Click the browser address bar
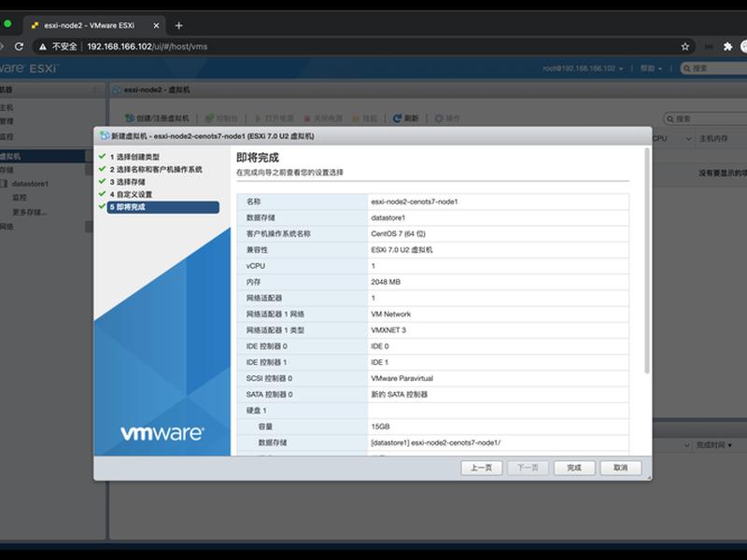 click(x=362, y=47)
